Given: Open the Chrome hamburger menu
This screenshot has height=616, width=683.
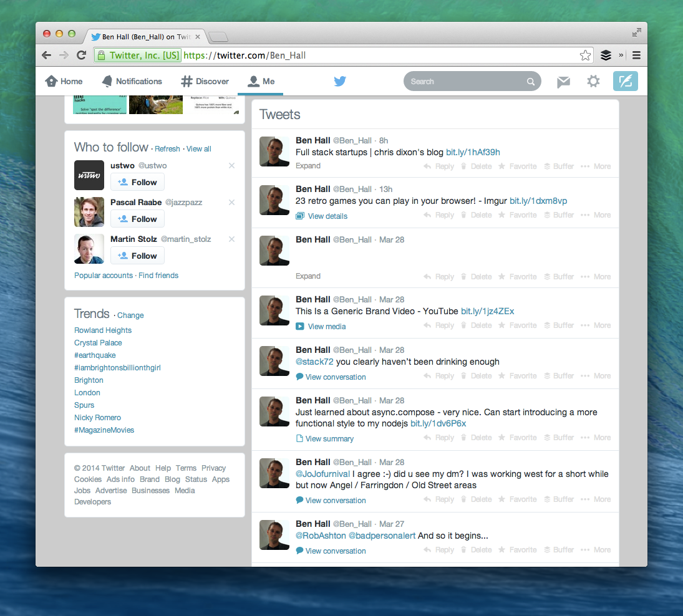Looking at the screenshot, I should pos(636,55).
